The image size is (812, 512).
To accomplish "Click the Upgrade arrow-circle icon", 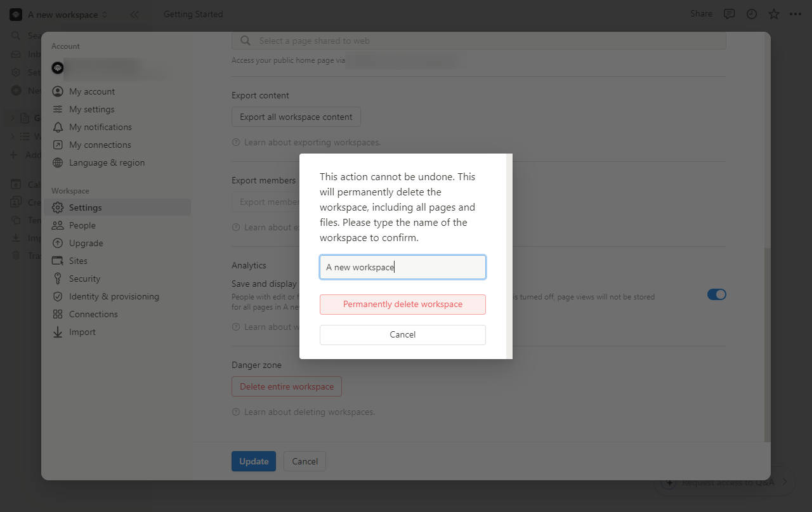I will [58, 243].
